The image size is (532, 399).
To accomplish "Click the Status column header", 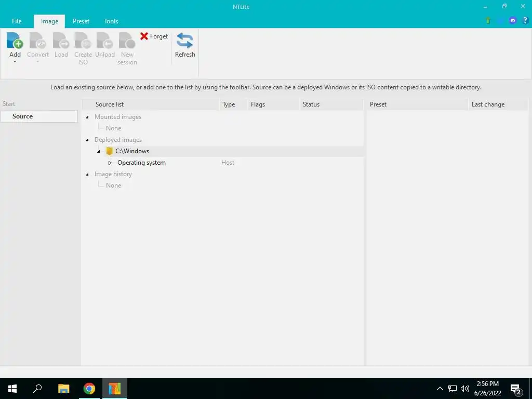I will coord(331,104).
